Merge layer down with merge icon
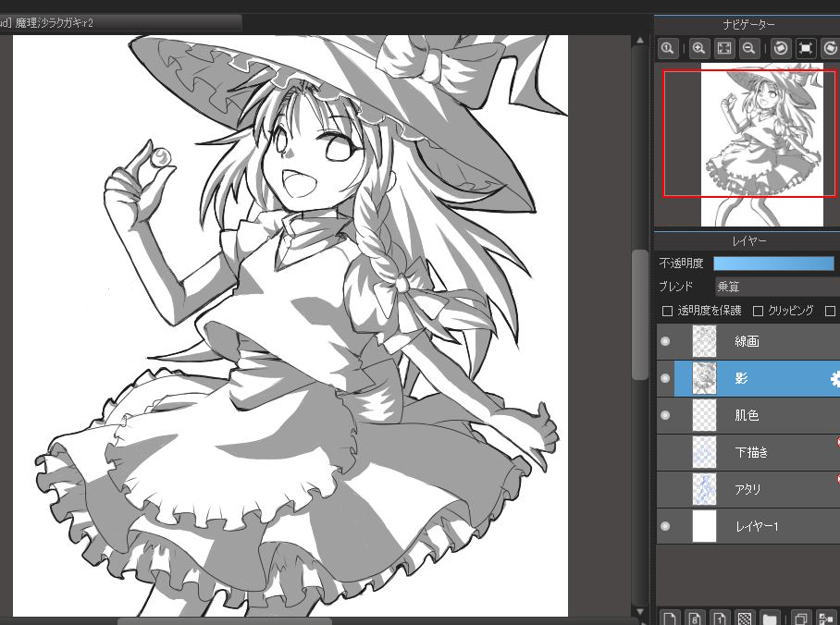This screenshot has width=840, height=625. [x=827, y=618]
